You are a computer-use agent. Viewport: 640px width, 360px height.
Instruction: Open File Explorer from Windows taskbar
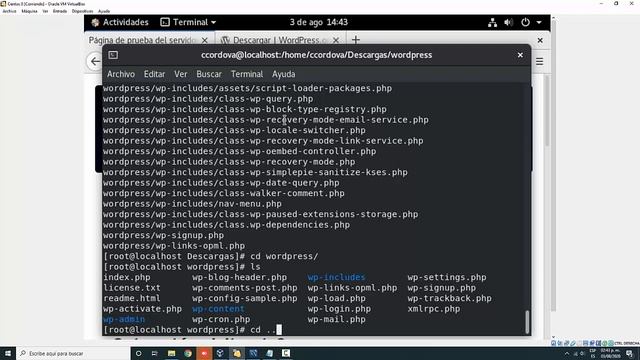(171, 353)
